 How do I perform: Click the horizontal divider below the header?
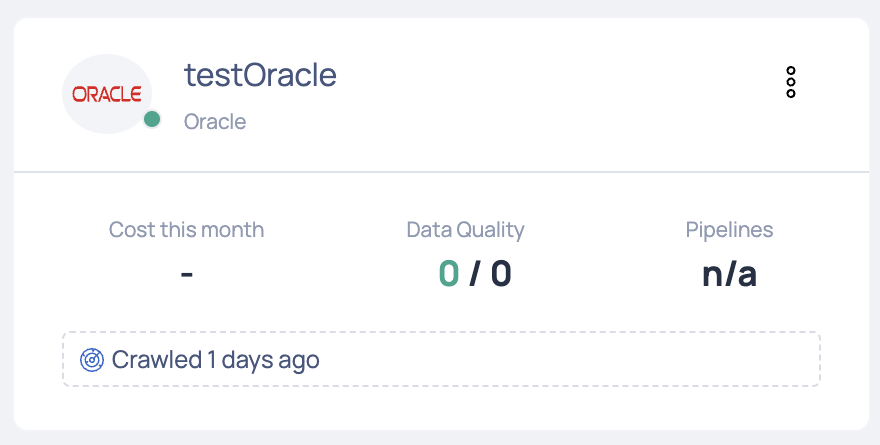point(441,172)
